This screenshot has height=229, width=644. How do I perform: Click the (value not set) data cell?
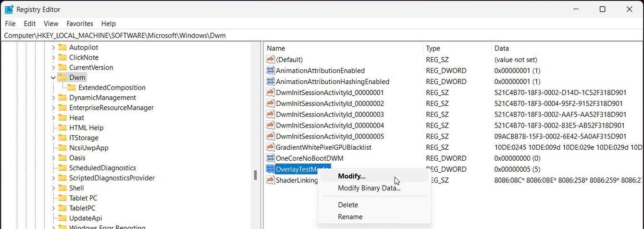point(516,60)
